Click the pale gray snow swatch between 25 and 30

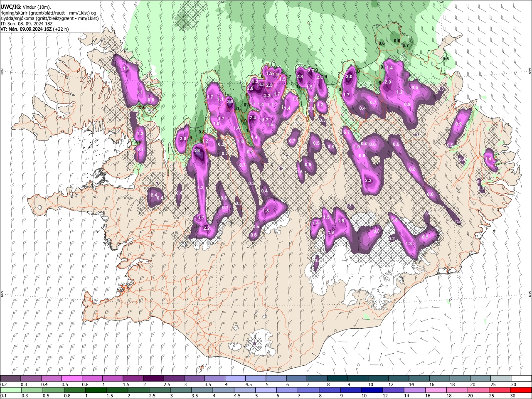pos(501,378)
